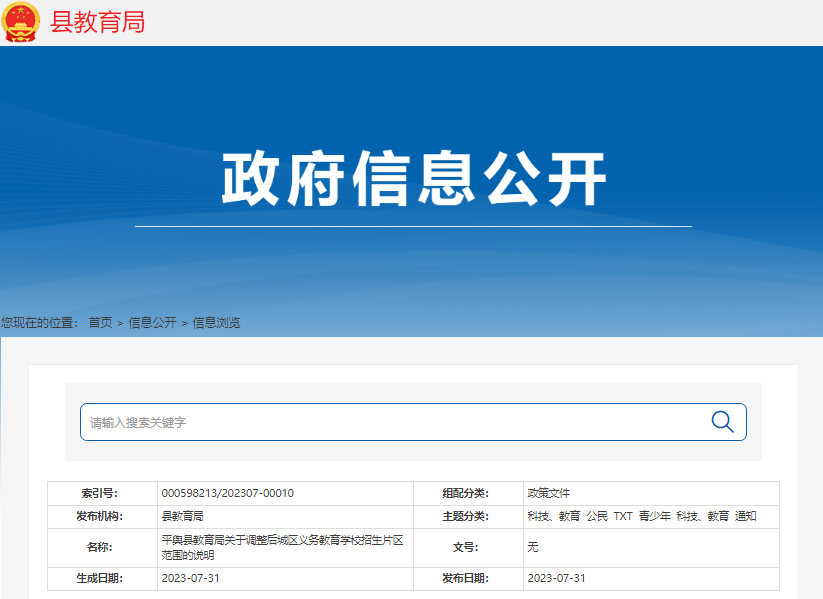The height and width of the screenshot is (599, 823).
Task: Select the 发布日期 date value
Action: 556,579
